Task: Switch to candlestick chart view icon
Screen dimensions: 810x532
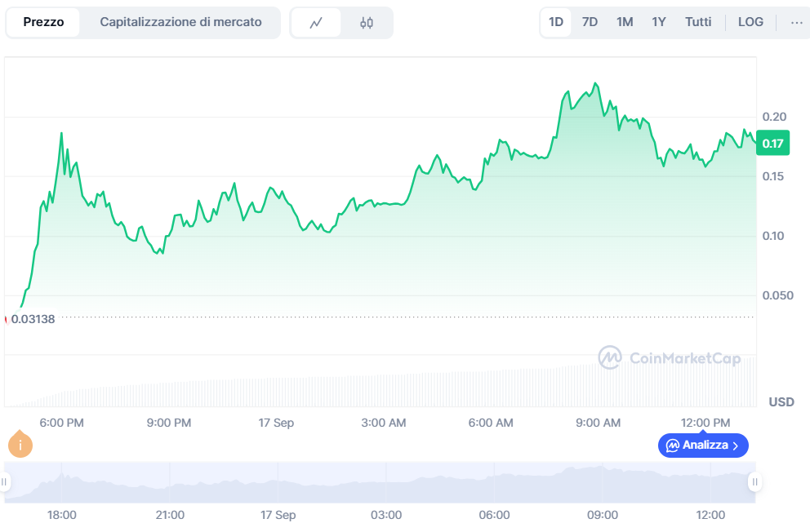Action: 367,23
